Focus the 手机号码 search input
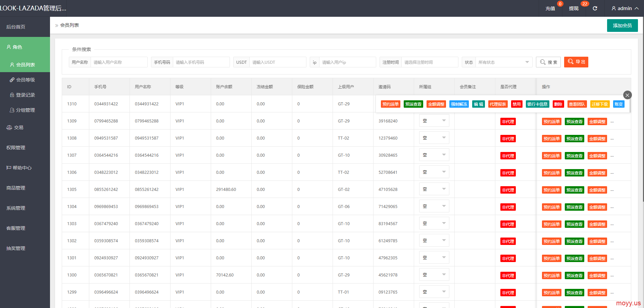 tap(201, 62)
